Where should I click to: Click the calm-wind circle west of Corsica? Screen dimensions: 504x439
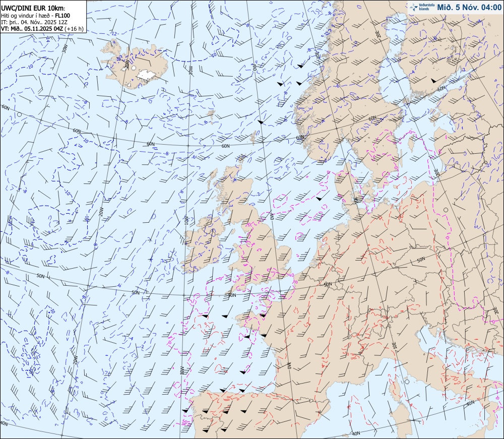point(407,382)
